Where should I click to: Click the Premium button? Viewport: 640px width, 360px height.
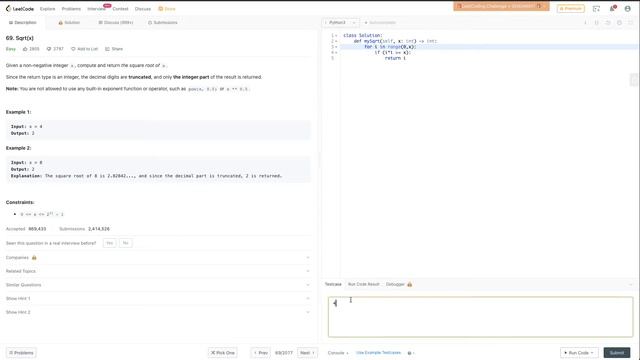[571, 8]
